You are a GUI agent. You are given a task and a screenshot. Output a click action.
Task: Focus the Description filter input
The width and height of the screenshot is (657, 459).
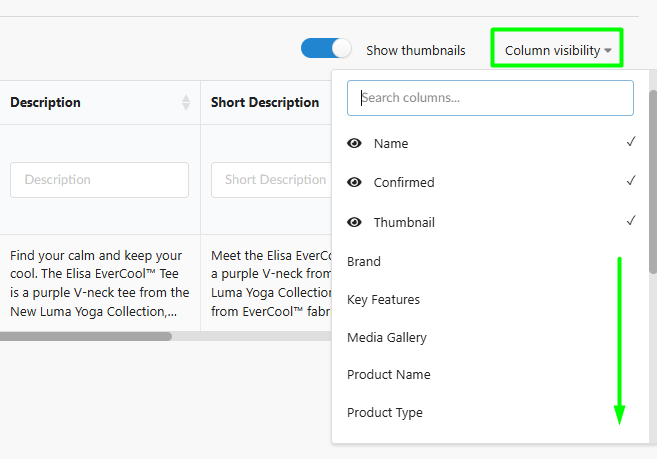coord(99,180)
